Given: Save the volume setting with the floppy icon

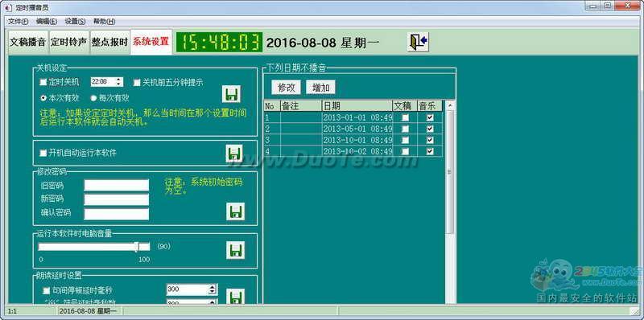Looking at the screenshot, I should coord(235,250).
